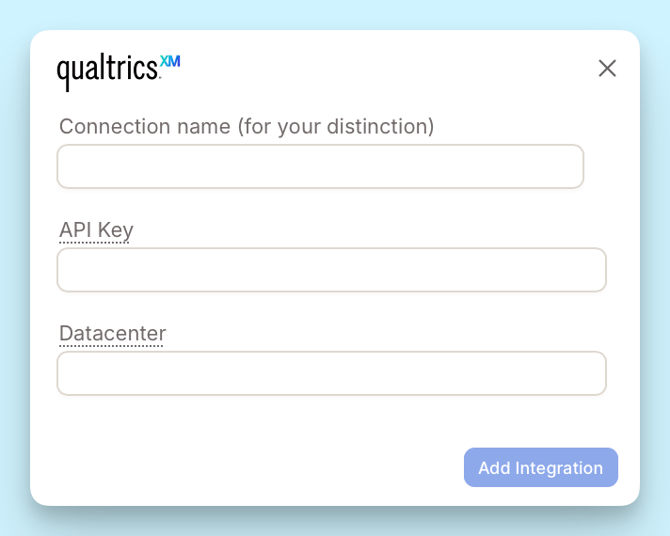Click into the API Key text box

pyautogui.click(x=332, y=270)
